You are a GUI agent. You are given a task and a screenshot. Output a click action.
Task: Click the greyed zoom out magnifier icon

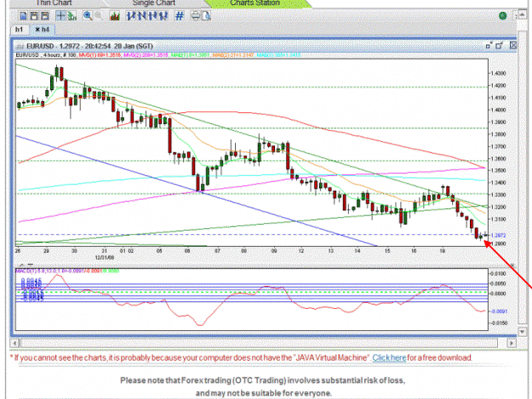pyautogui.click(x=99, y=16)
